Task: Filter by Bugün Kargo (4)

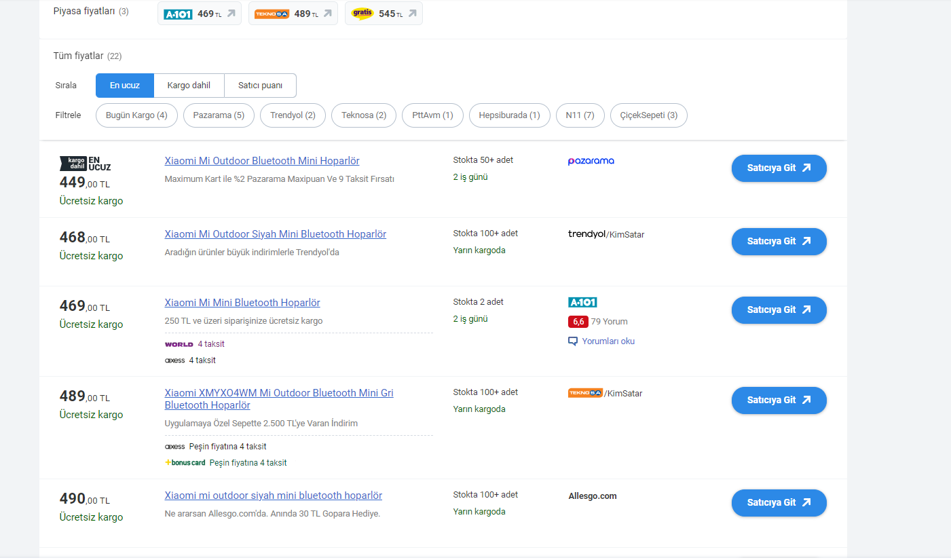Action: click(136, 115)
